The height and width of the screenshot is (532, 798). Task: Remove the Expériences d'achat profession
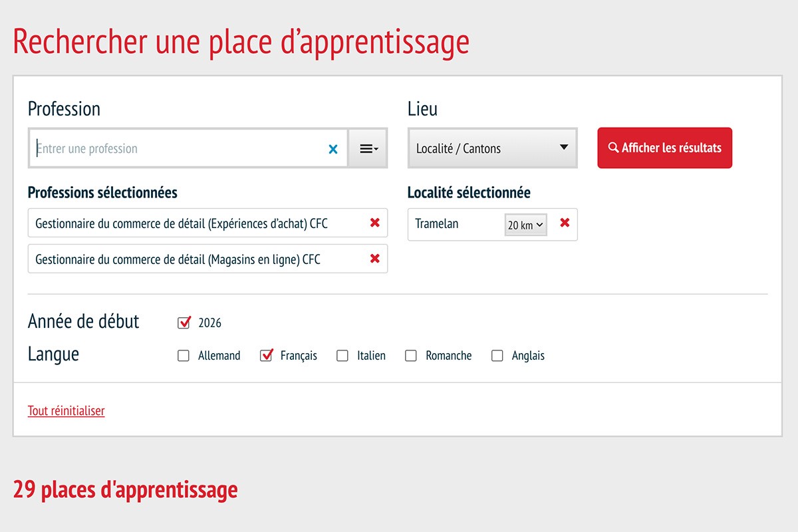point(374,223)
